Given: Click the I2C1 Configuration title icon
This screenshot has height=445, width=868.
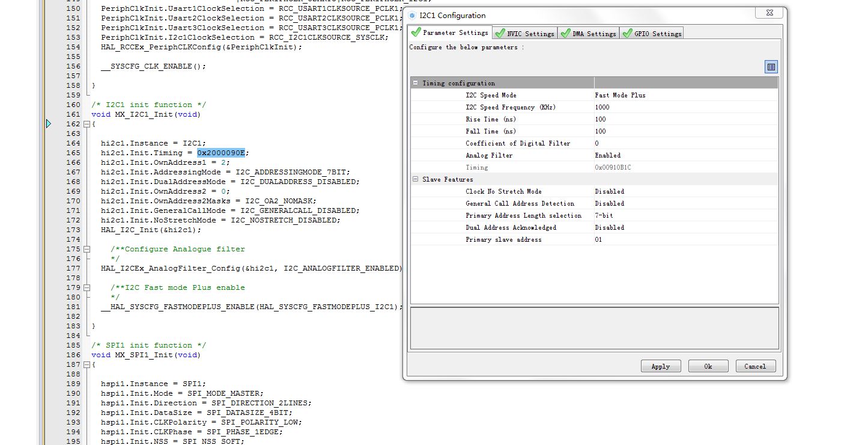Looking at the screenshot, I should pyautogui.click(x=412, y=16).
